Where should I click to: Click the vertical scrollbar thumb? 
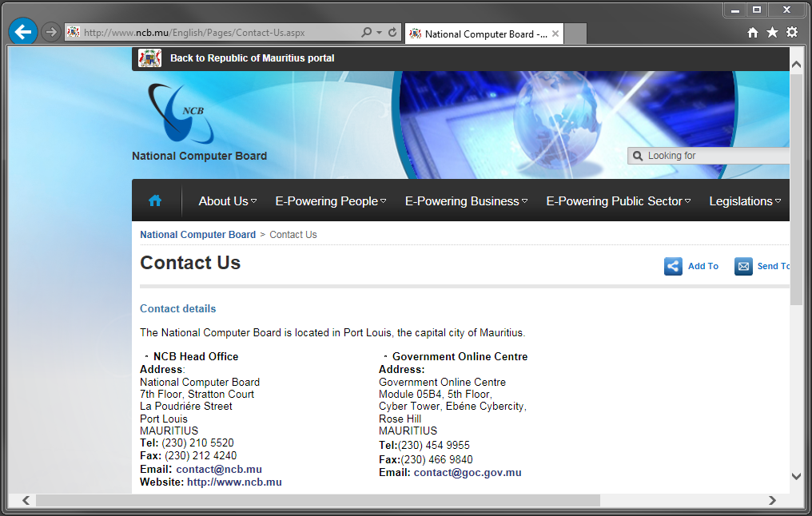point(797,189)
